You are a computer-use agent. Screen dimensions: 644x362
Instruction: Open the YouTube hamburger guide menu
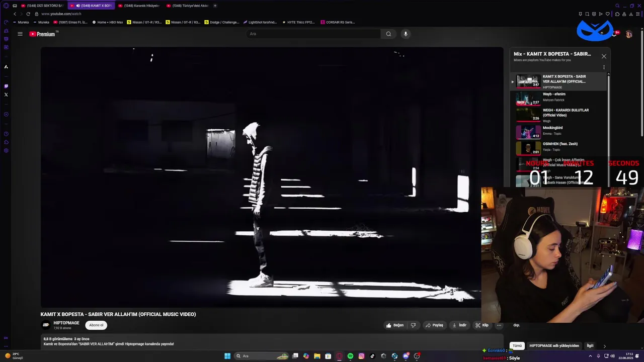pos(20,34)
